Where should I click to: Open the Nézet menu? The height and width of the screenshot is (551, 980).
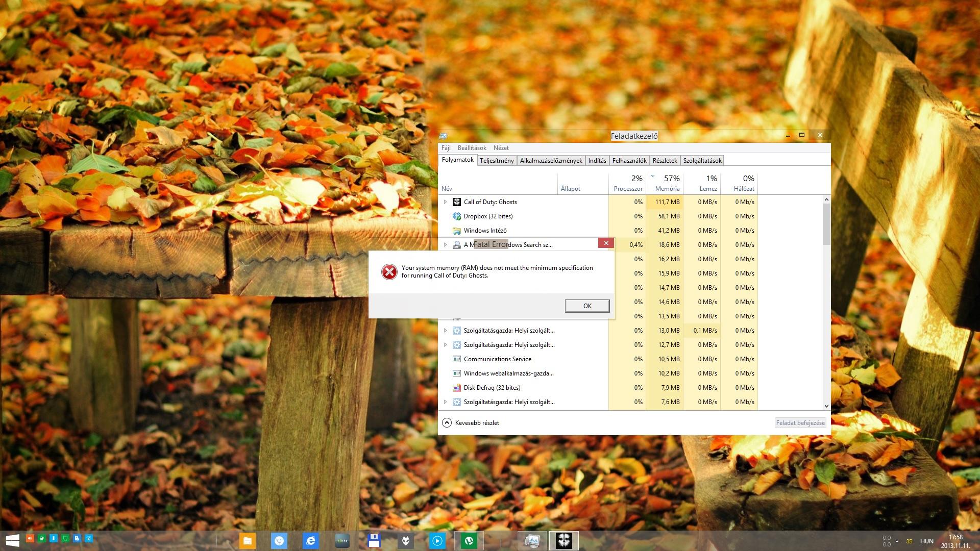click(x=501, y=148)
